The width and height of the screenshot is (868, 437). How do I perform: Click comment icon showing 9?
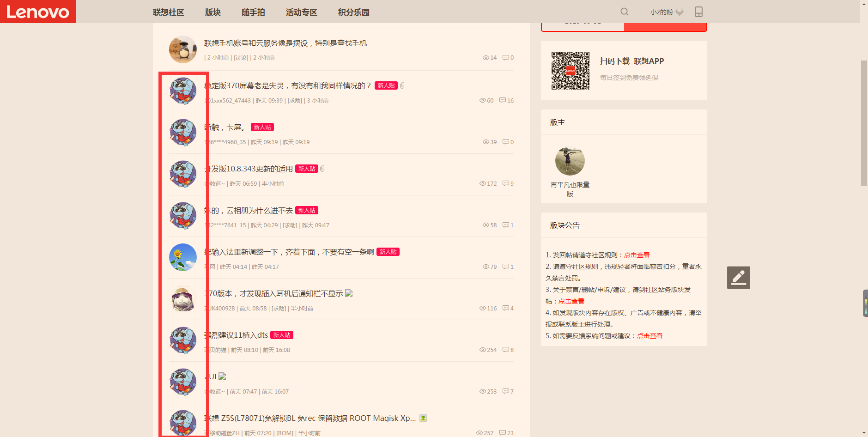(x=505, y=183)
